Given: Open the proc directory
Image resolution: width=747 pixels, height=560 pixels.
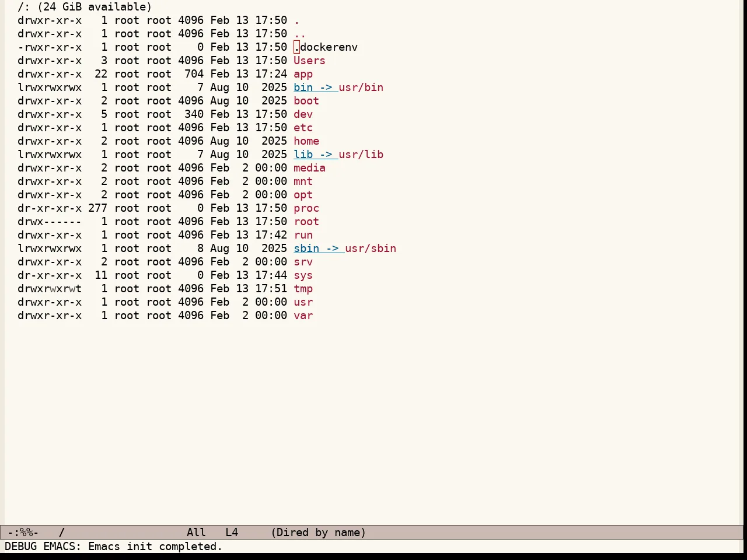Looking at the screenshot, I should [x=306, y=208].
